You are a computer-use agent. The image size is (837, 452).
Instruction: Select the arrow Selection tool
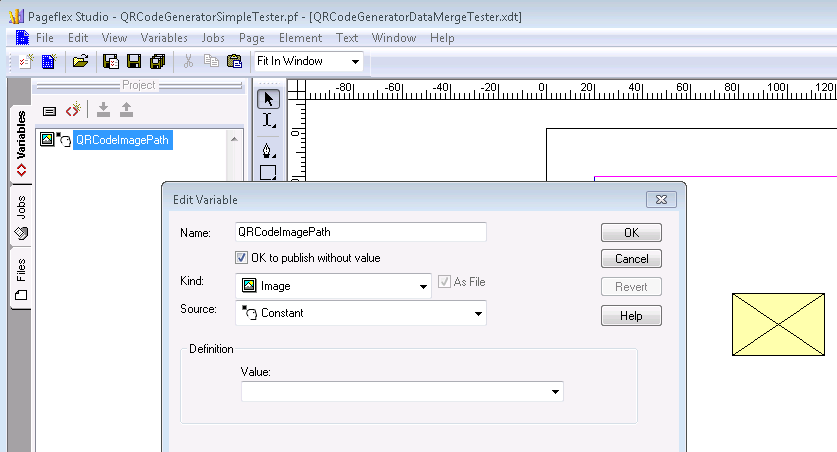[x=268, y=98]
